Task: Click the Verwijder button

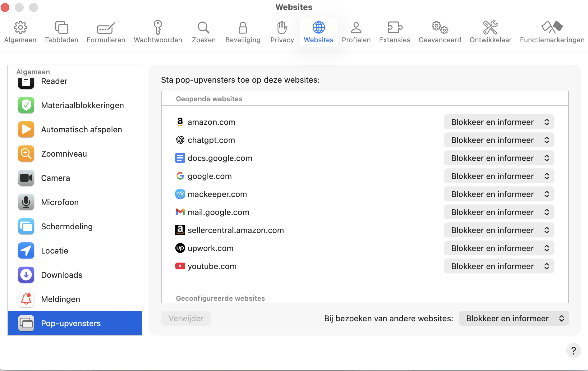Action: point(186,318)
